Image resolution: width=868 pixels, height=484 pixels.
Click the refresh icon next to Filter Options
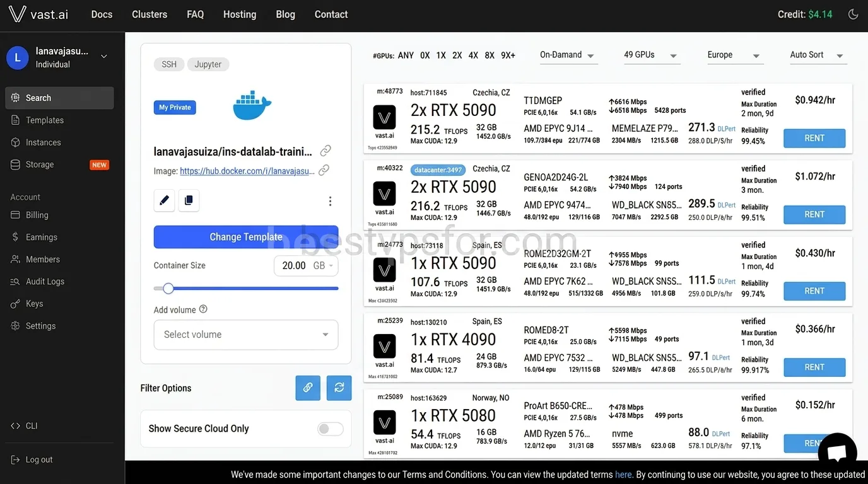[x=339, y=388]
